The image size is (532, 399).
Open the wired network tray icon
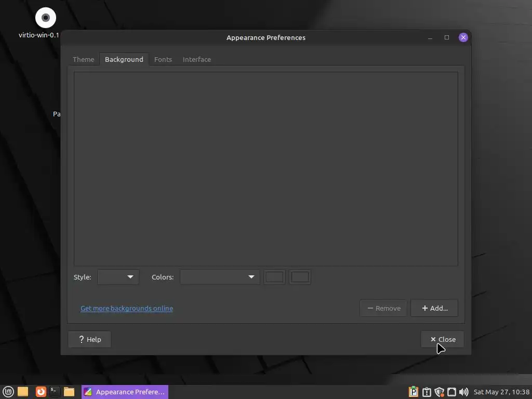tap(451, 392)
